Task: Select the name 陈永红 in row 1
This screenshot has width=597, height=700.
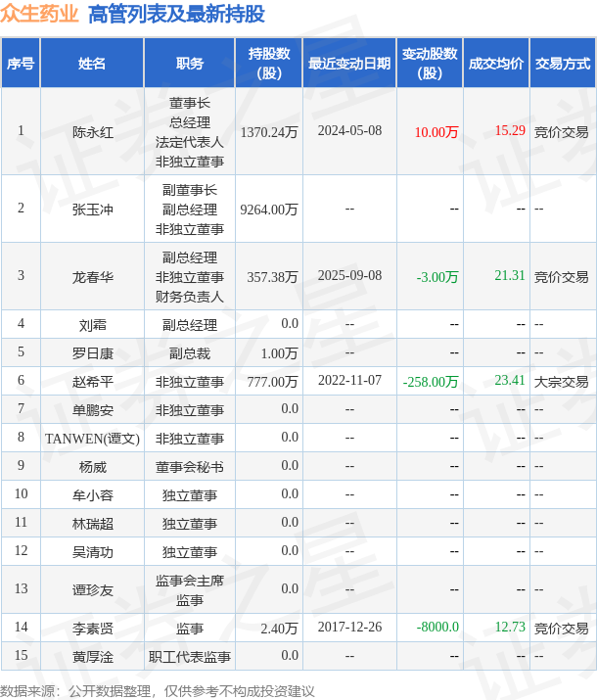Action: (x=93, y=132)
